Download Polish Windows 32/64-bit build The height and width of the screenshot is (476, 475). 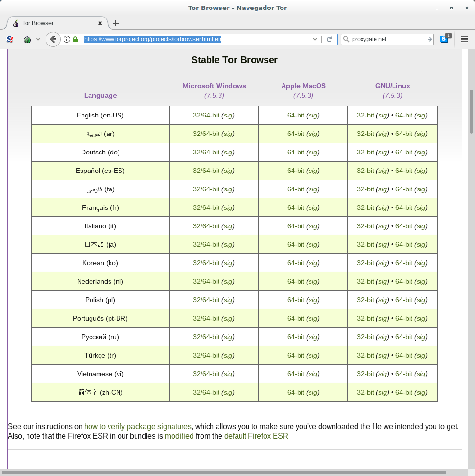coord(206,300)
